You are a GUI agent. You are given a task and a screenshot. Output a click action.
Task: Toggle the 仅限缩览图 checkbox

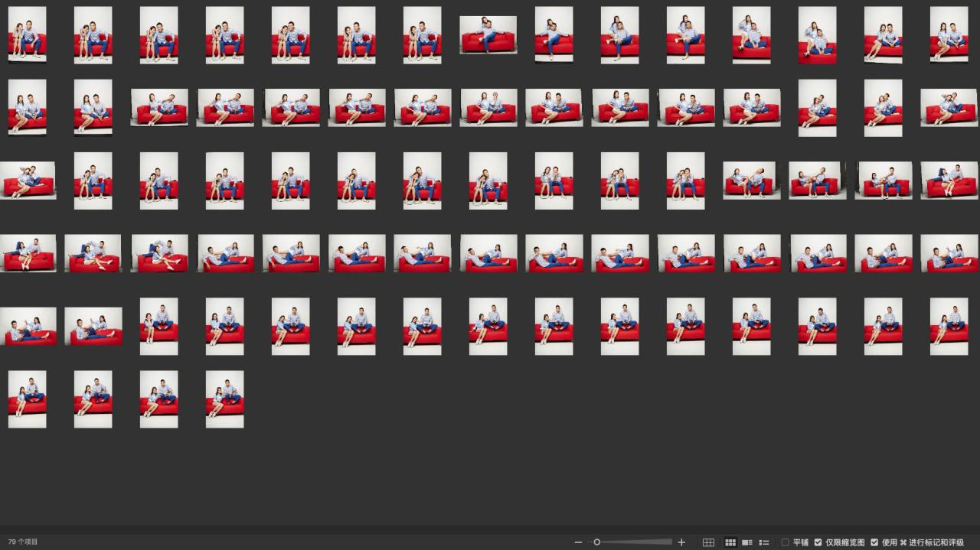pos(818,542)
